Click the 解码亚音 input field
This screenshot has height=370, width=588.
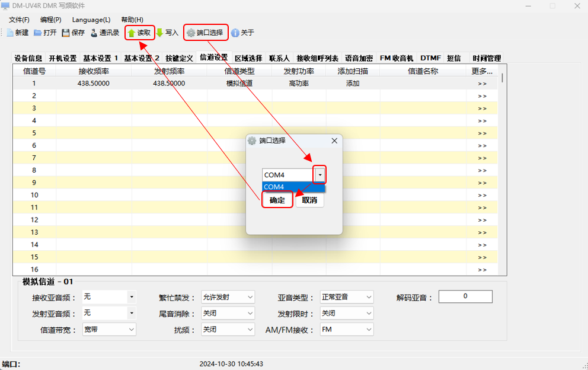(465, 296)
